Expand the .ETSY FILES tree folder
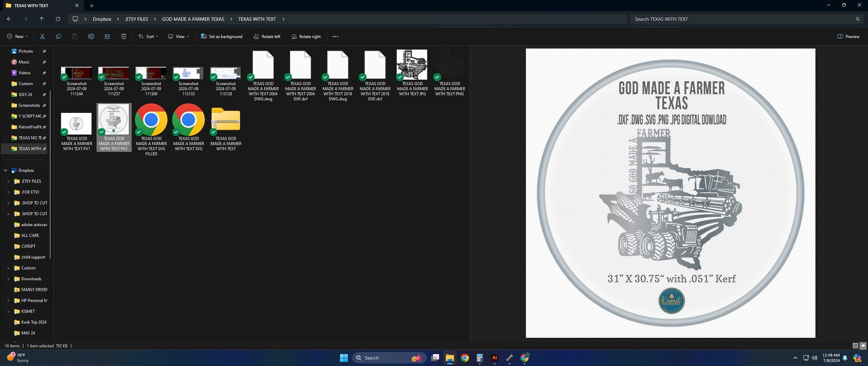 point(8,181)
